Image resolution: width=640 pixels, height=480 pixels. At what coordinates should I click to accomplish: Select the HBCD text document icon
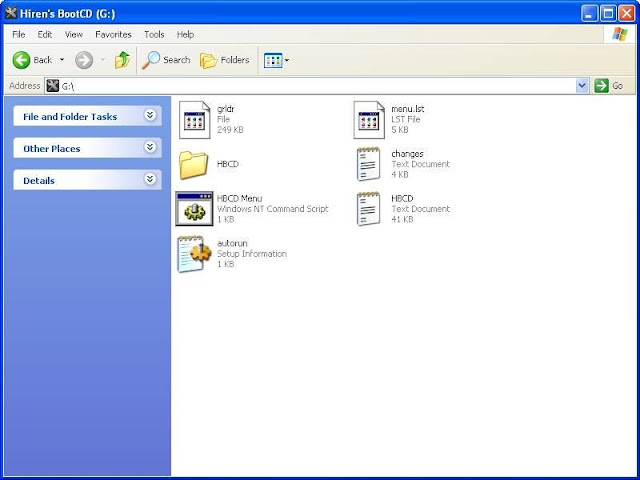[368, 209]
